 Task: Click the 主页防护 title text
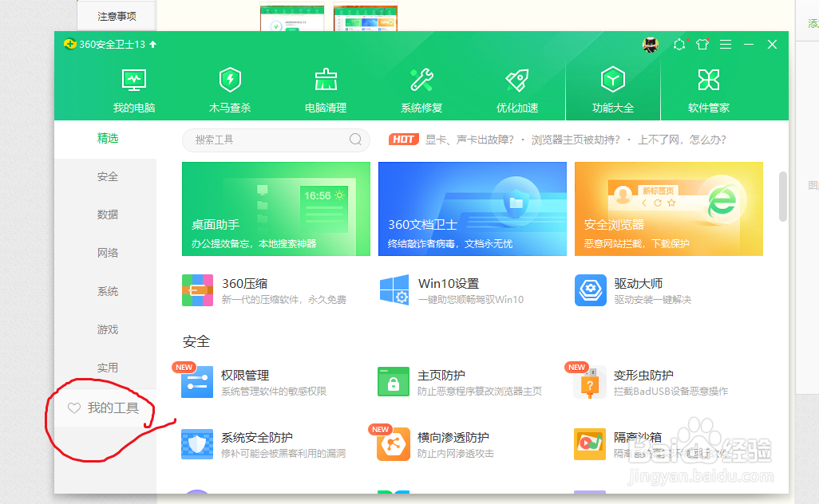pyautogui.click(x=441, y=375)
